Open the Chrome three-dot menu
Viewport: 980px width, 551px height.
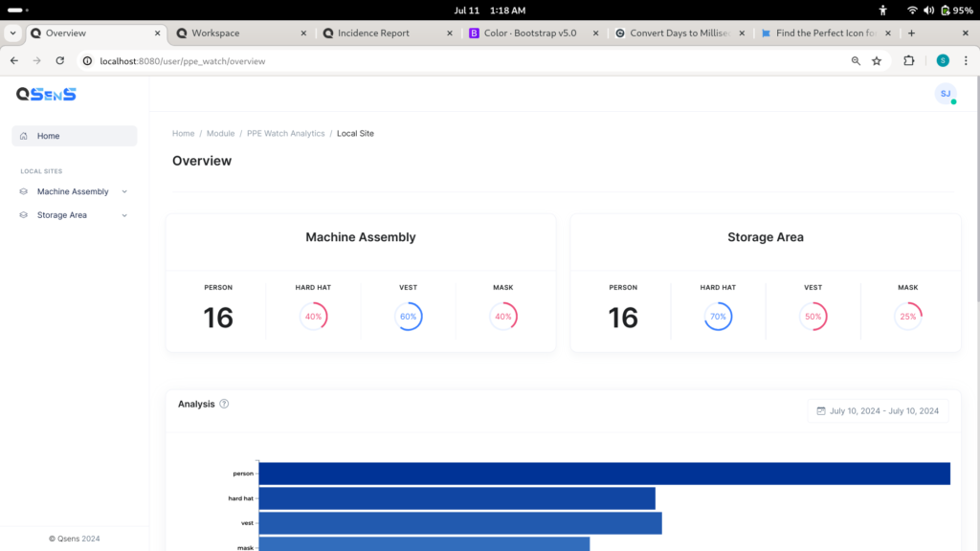pyautogui.click(x=966, y=60)
